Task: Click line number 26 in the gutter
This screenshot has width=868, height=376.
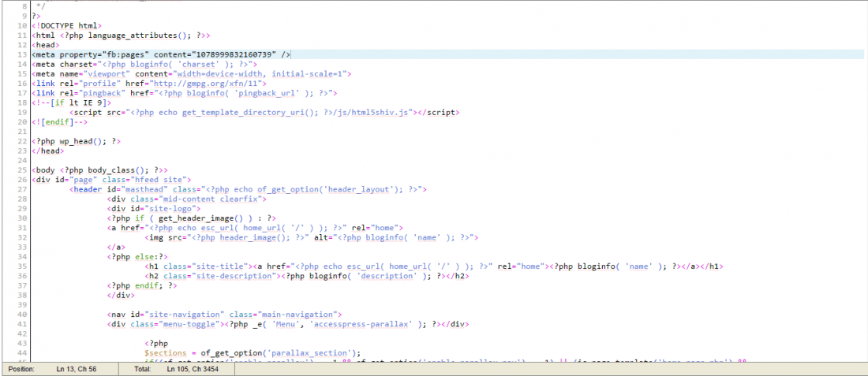Action: coord(23,179)
